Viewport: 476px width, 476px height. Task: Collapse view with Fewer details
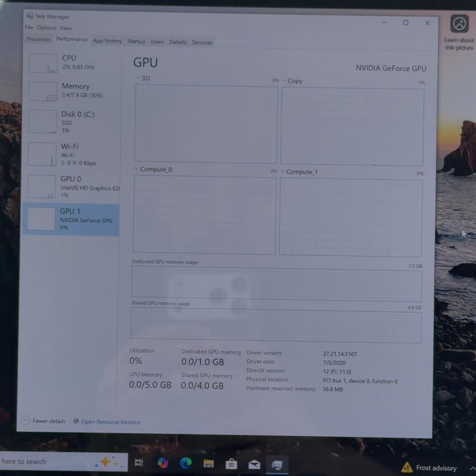[x=44, y=420]
